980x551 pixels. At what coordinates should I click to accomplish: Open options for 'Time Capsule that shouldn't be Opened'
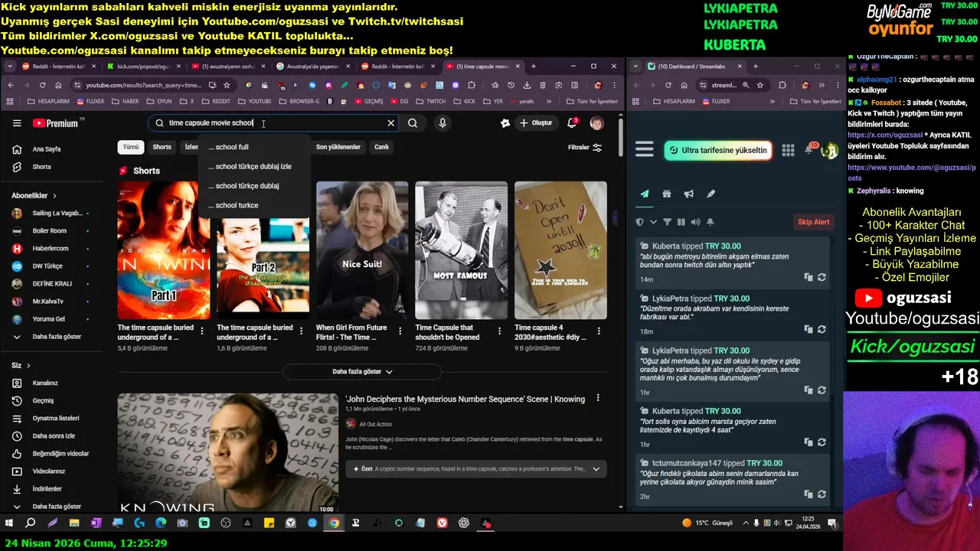coord(500,331)
